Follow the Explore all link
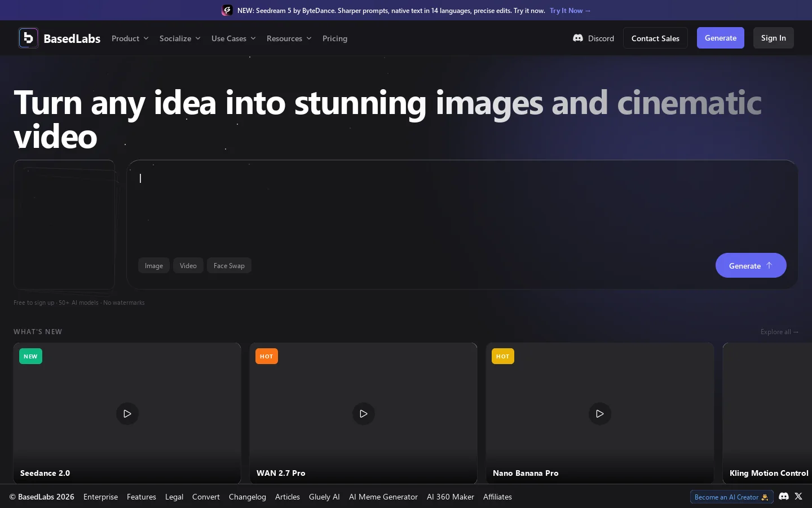The image size is (812, 508). [779, 332]
